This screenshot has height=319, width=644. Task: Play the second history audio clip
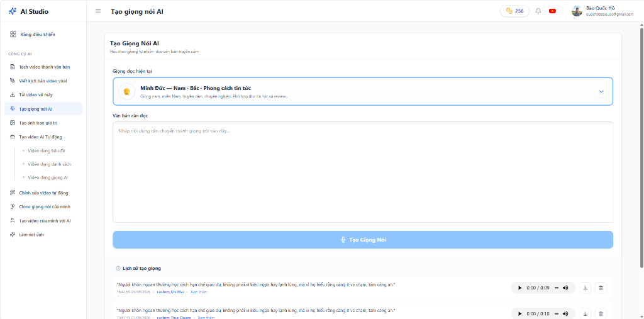click(x=519, y=314)
